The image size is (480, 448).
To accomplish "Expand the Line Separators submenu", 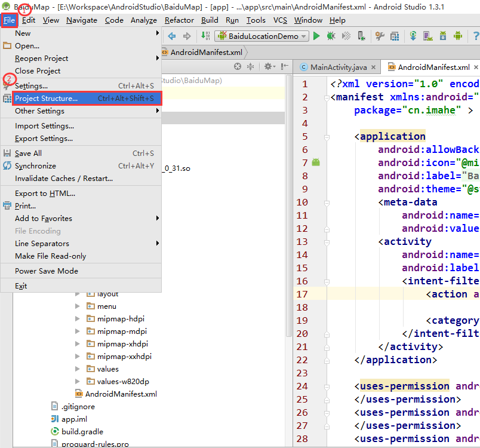I will point(81,244).
